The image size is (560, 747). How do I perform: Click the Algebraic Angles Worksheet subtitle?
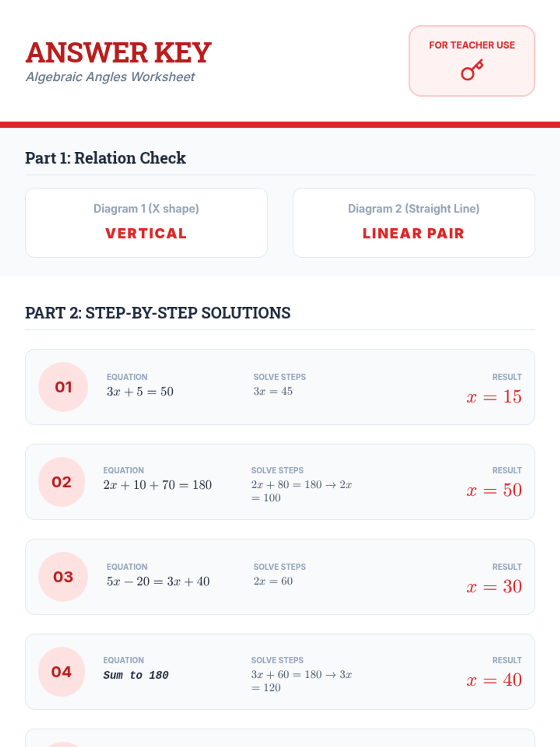110,77
